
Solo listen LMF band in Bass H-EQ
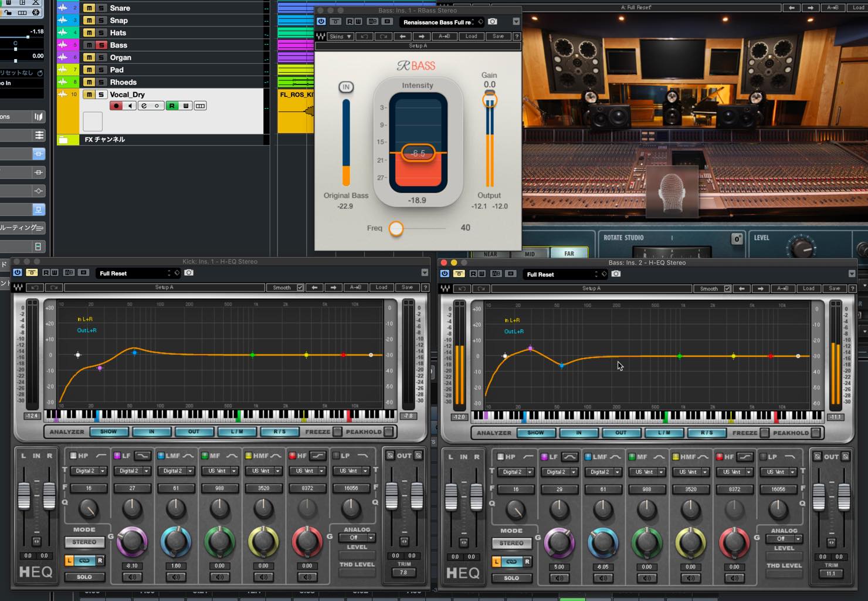603,578
